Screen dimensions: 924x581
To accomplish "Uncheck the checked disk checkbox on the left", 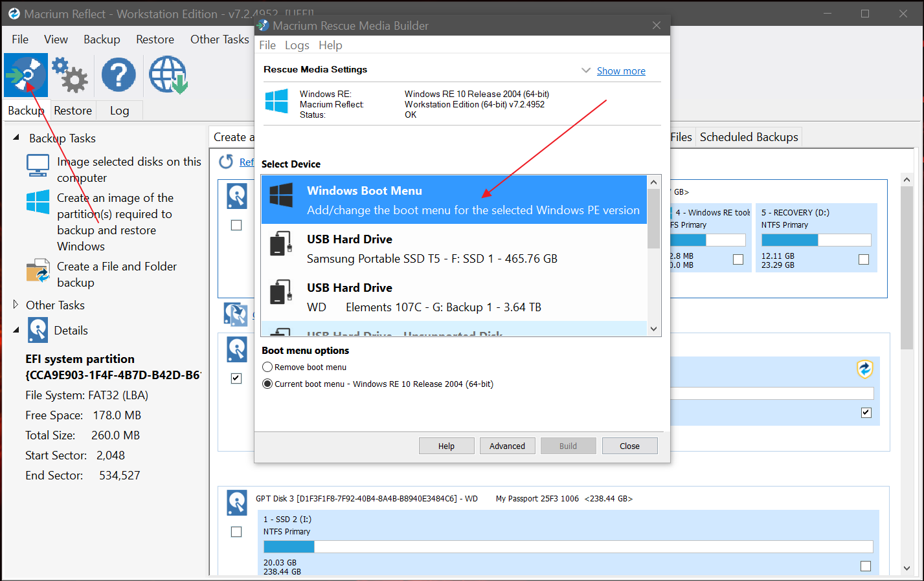I will coord(236,378).
